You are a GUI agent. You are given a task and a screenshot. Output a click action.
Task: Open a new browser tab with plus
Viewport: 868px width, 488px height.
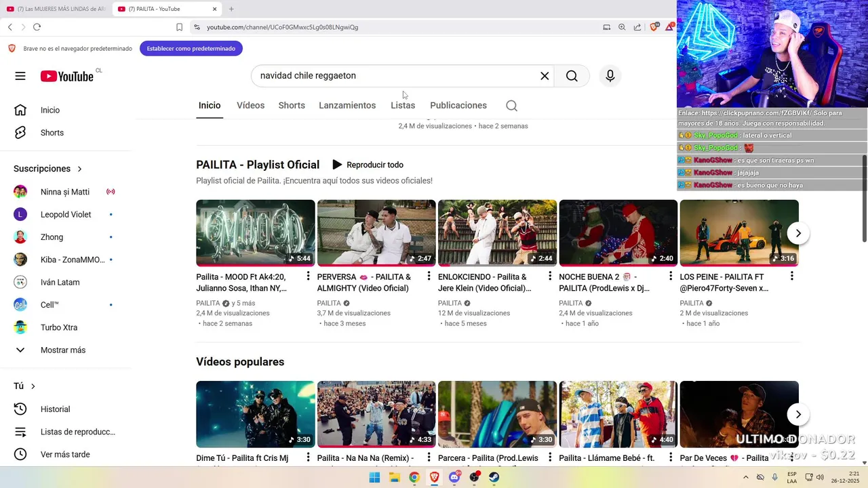231,9
